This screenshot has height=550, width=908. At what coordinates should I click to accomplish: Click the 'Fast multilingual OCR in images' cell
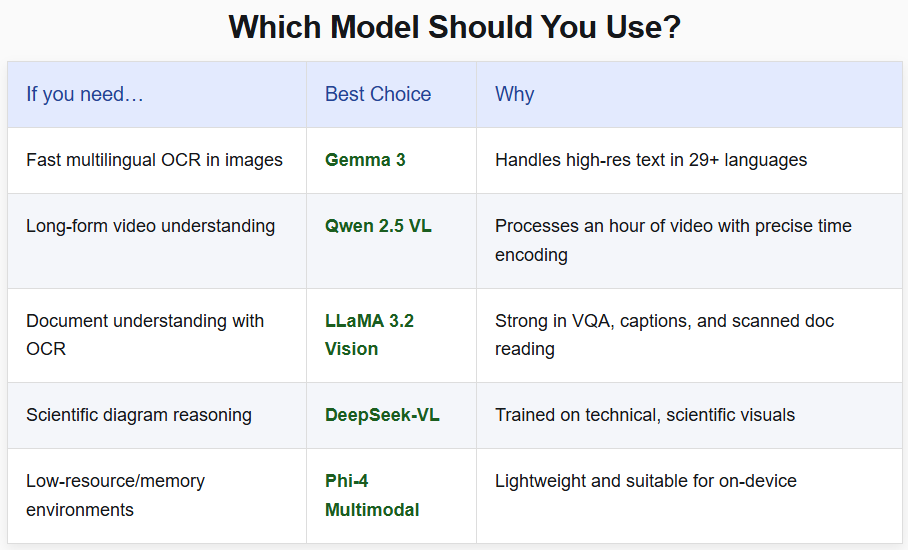pyautogui.click(x=154, y=160)
